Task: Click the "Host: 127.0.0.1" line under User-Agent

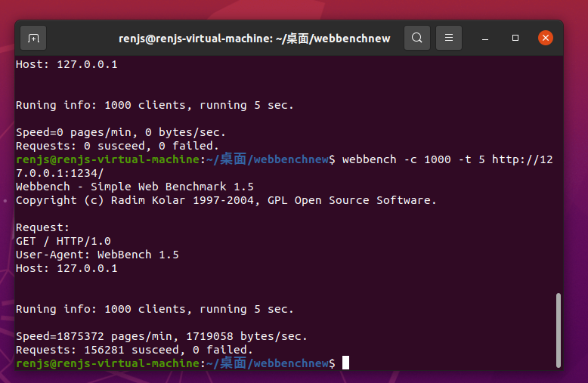Action: pos(67,268)
